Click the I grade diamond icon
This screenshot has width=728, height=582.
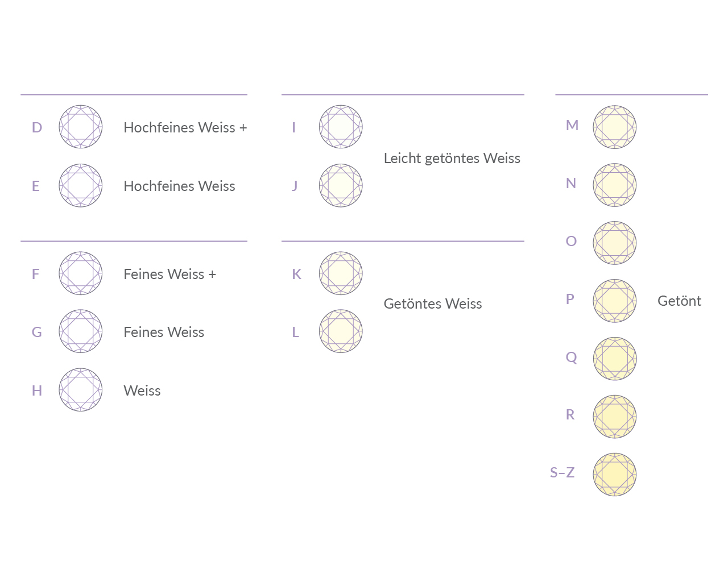coord(341,127)
